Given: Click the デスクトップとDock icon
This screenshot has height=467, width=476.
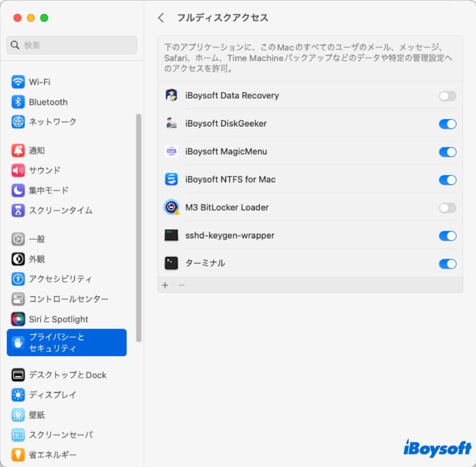Looking at the screenshot, I should [x=18, y=375].
